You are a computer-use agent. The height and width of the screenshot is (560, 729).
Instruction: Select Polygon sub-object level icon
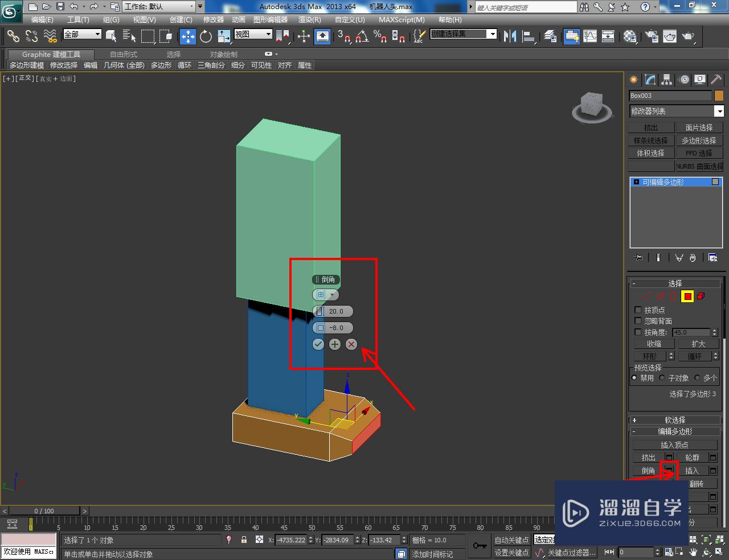[x=687, y=296]
